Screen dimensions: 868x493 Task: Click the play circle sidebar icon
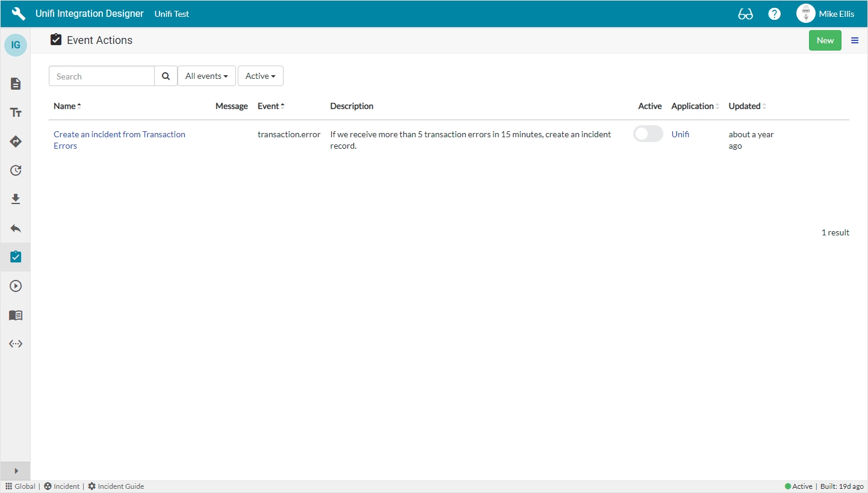(16, 286)
